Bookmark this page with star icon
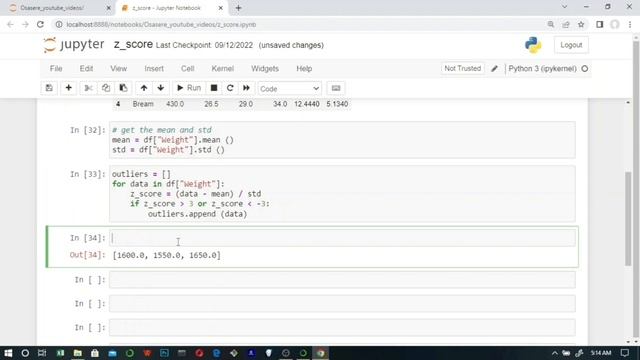 (x=581, y=24)
